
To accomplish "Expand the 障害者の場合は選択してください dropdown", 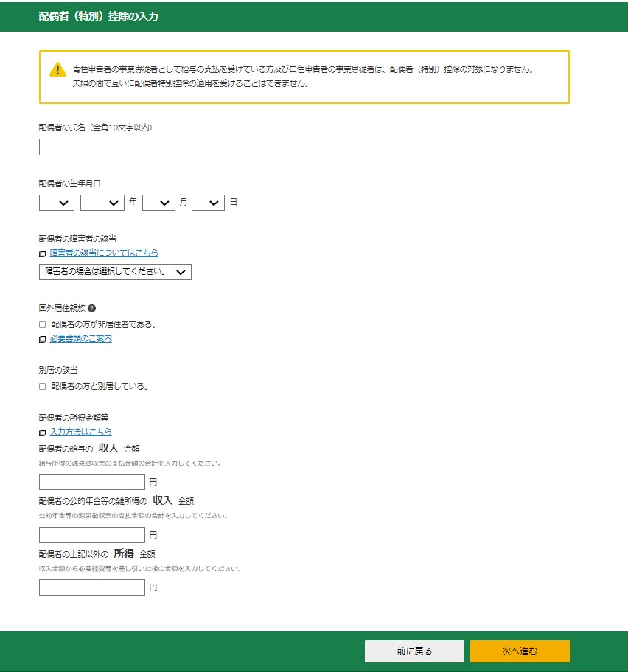I will tap(115, 272).
